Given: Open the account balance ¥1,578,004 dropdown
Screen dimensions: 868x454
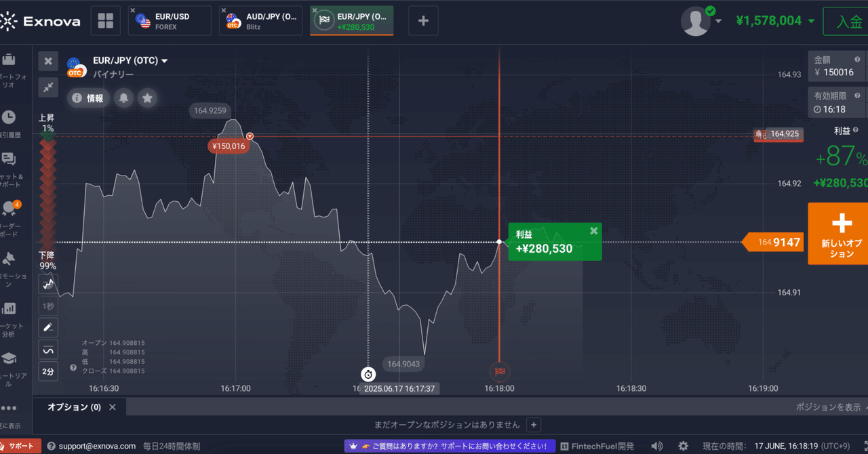Looking at the screenshot, I should click(x=774, y=21).
